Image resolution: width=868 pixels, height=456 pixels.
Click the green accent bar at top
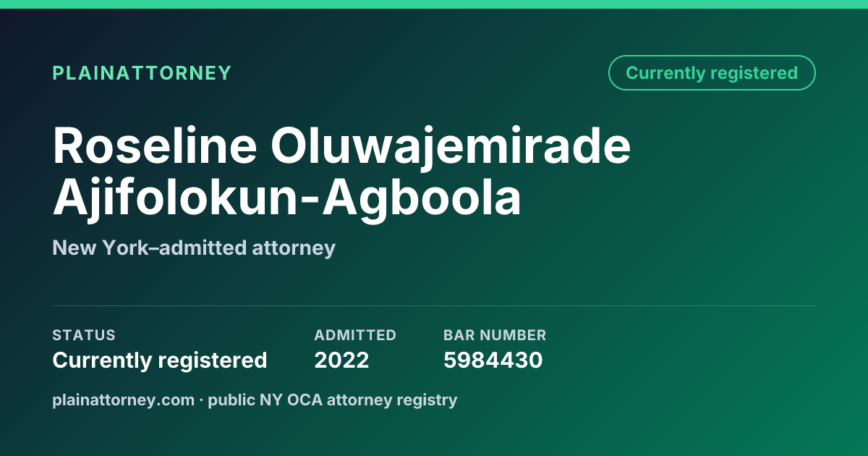coord(434,4)
